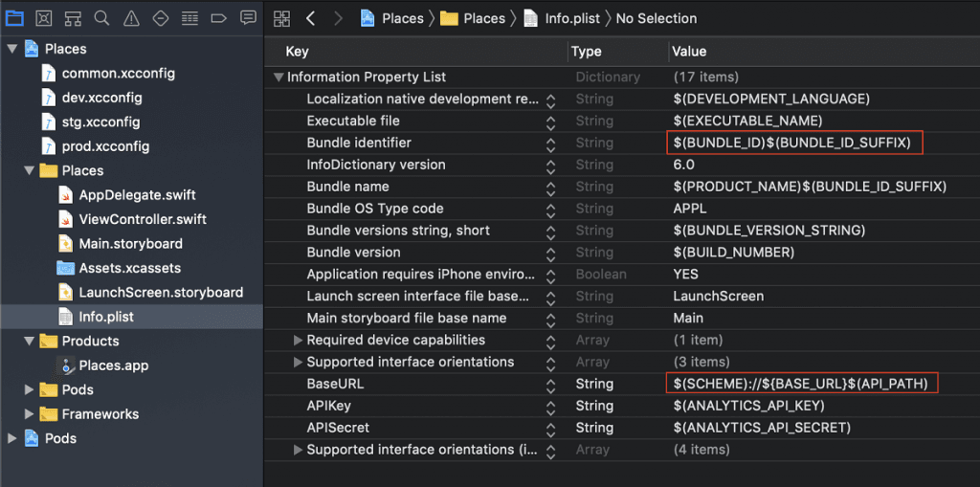Open the related items grid icon
The image size is (980, 487).
click(x=282, y=19)
